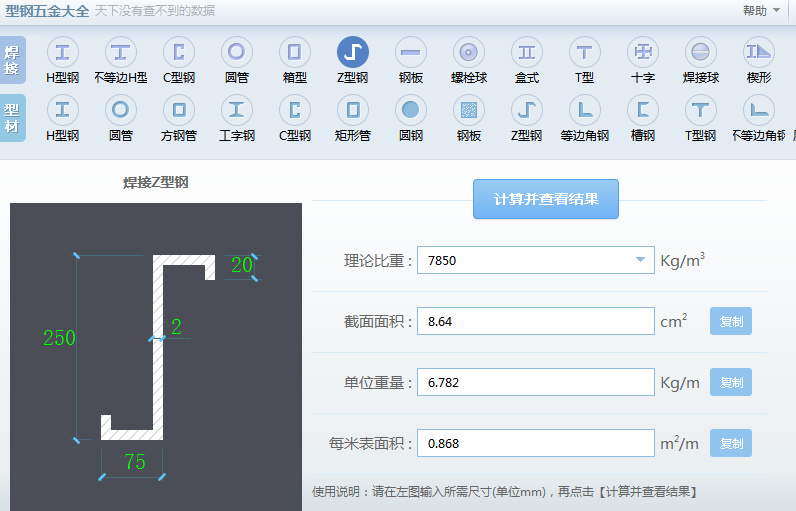Click the 每米表面积 field showing 0.868
Image resolution: width=796 pixels, height=511 pixels.
(x=536, y=443)
